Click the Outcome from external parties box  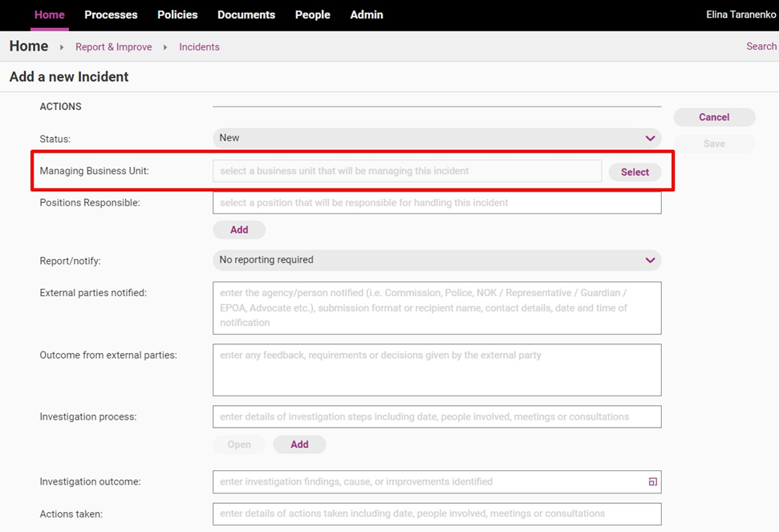tap(437, 370)
